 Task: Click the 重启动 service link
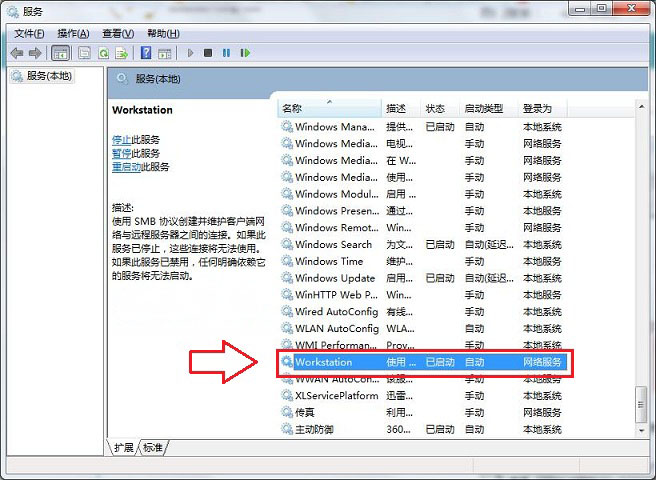pos(126,167)
